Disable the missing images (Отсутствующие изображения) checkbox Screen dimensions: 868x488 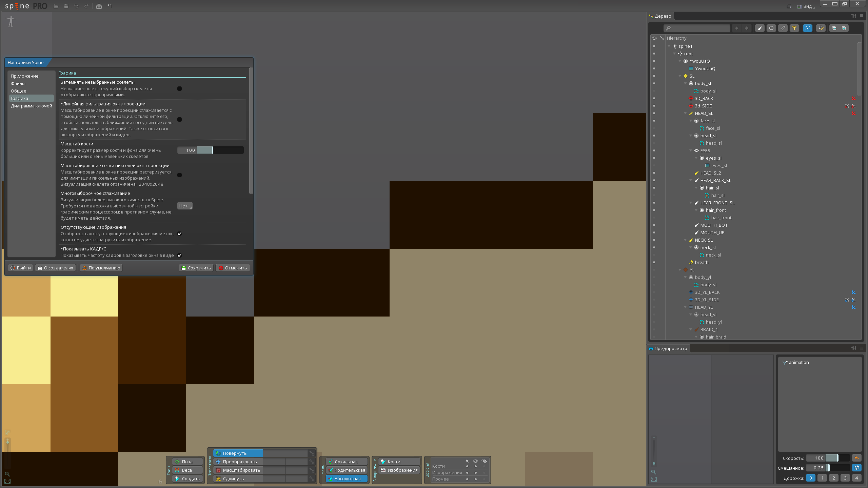tap(180, 233)
